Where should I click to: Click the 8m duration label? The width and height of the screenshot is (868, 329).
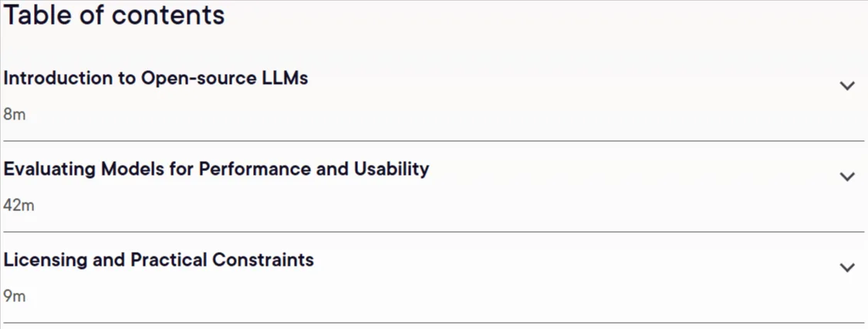coord(15,115)
